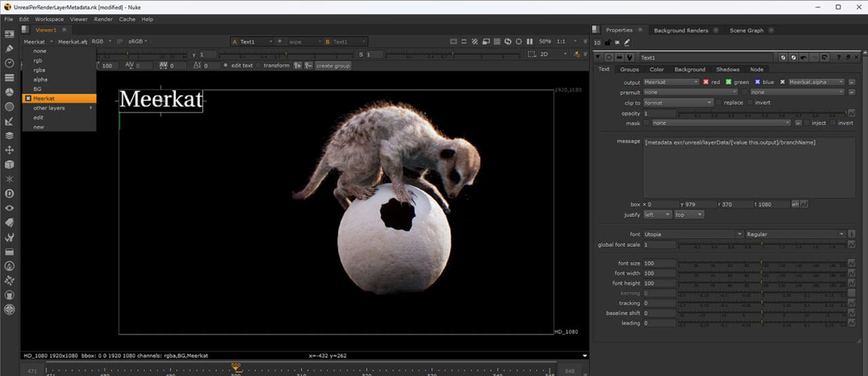This screenshot has height=376, width=868.
Task: Enable the mask inject checkbox
Action: click(807, 123)
